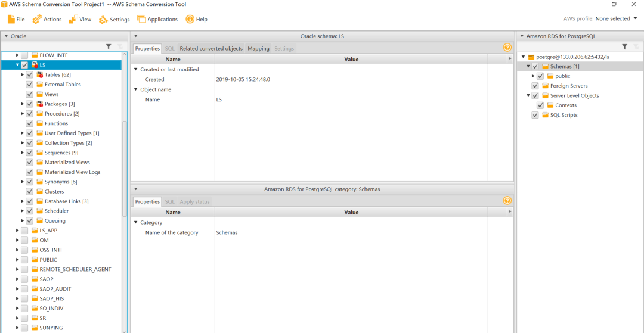
Task: Open the Mapping tab
Action: 258,48
